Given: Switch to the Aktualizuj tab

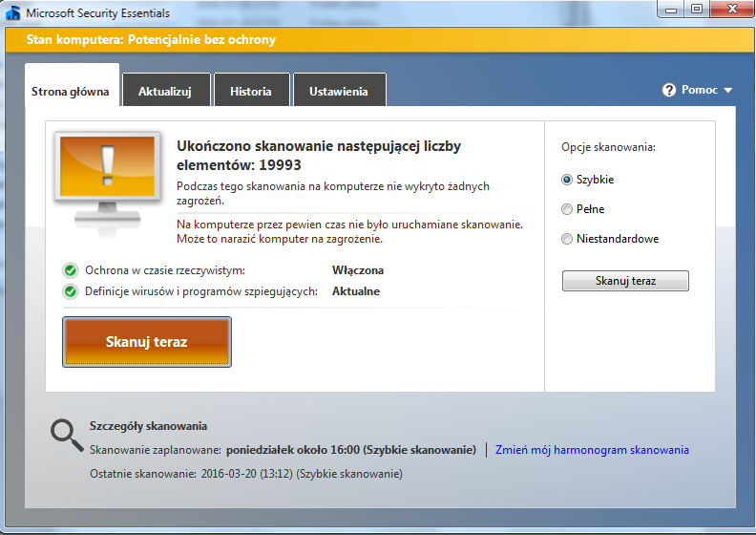Looking at the screenshot, I should point(165,91).
